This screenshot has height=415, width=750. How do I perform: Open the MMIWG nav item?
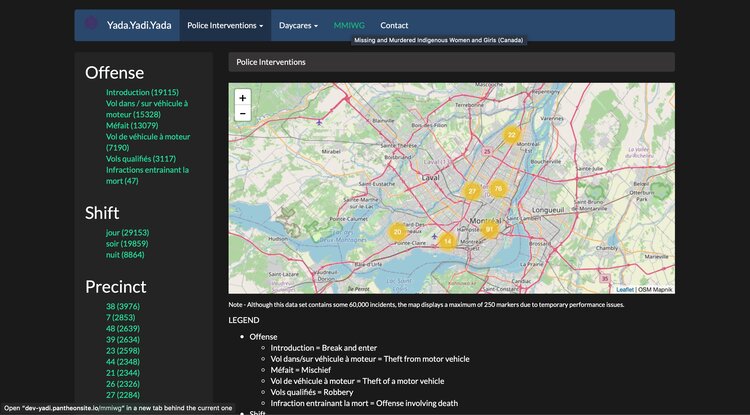pyautogui.click(x=349, y=25)
